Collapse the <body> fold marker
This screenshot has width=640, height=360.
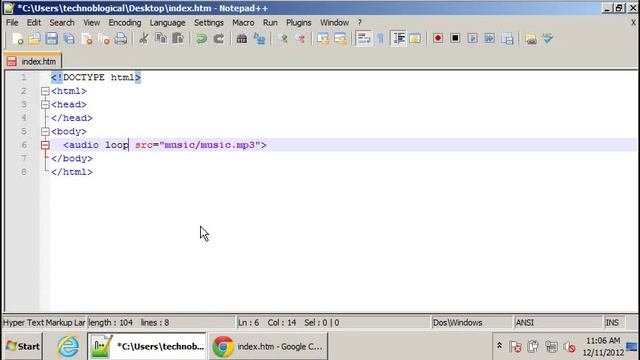[x=45, y=131]
